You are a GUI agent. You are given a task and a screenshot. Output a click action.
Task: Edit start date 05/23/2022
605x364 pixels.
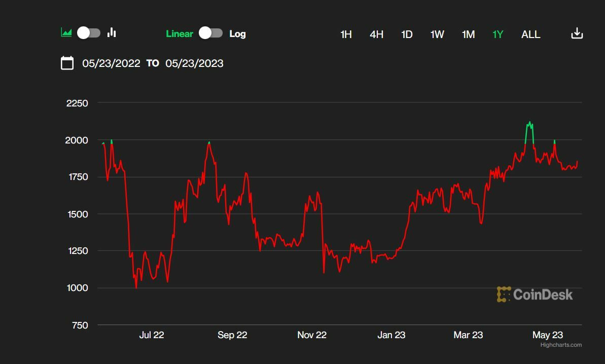111,63
